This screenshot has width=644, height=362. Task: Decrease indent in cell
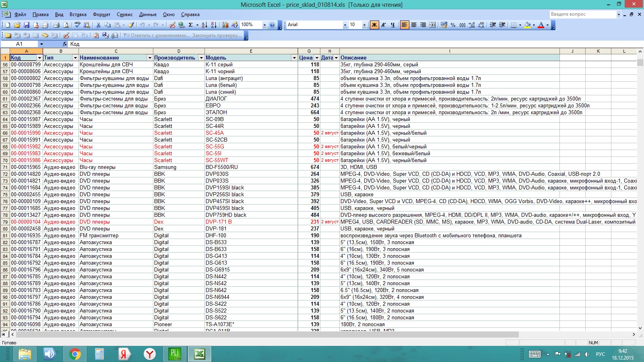(493, 25)
